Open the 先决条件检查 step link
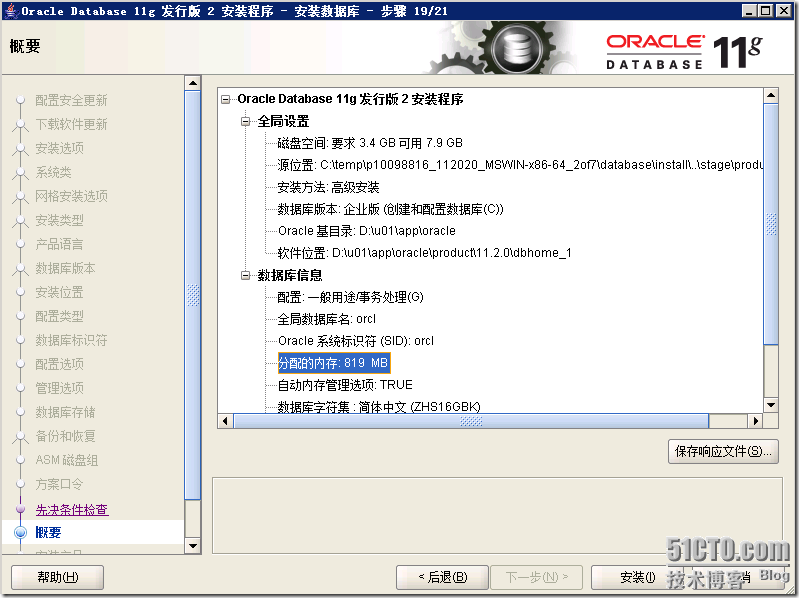This screenshot has width=799, height=598. point(71,509)
